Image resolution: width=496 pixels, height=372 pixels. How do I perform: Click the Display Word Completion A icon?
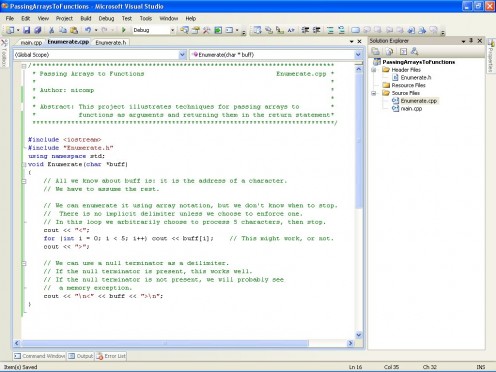[291, 30]
